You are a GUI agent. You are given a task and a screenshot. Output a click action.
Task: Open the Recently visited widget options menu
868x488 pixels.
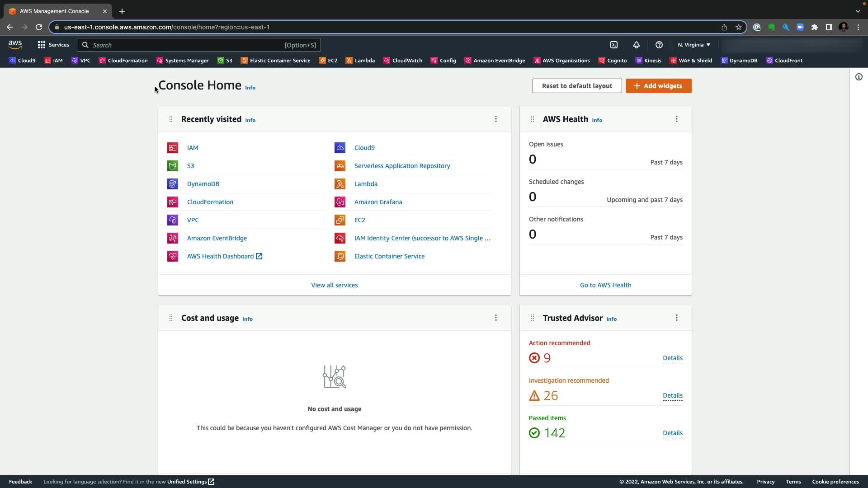click(x=496, y=119)
